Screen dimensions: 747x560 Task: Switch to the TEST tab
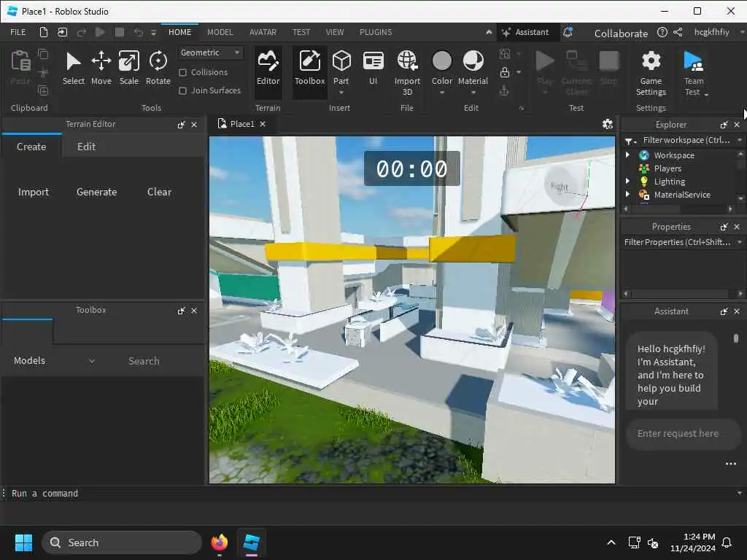point(301,32)
